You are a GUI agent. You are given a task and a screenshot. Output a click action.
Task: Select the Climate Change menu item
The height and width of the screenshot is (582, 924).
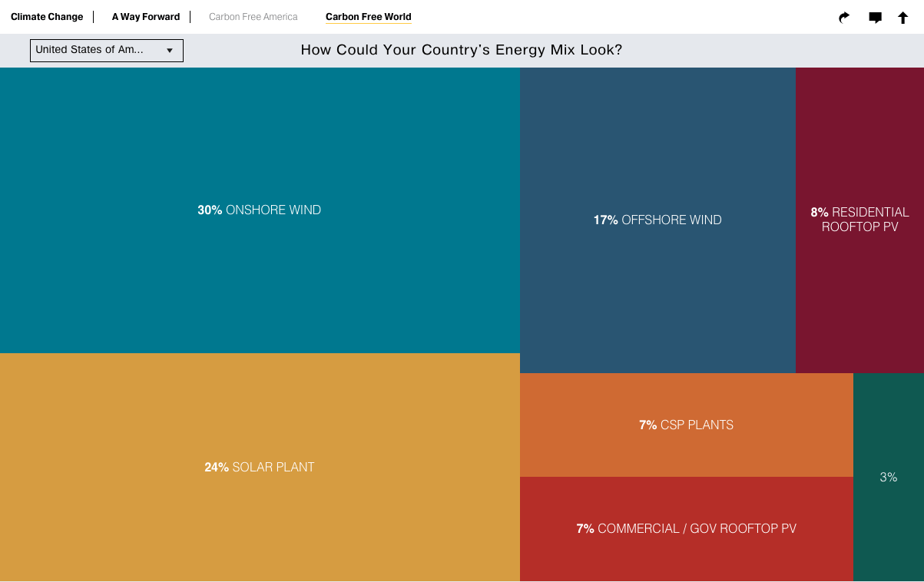click(x=47, y=16)
